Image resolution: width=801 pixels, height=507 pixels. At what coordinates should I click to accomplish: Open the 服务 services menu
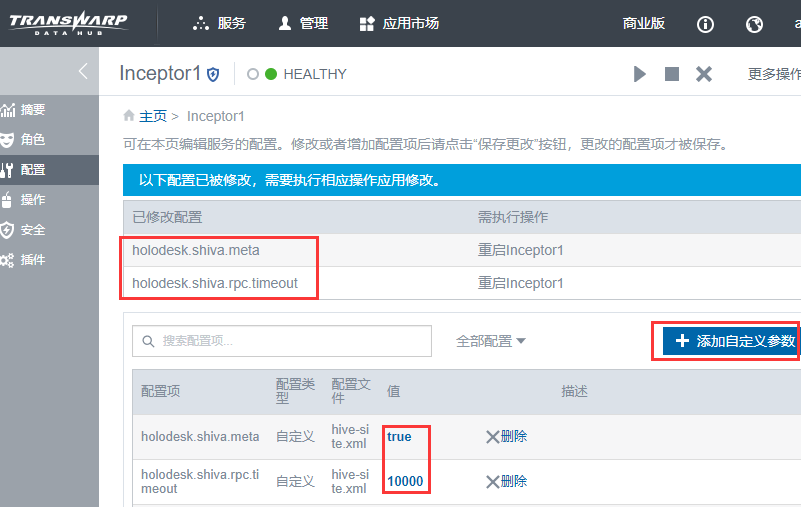tap(219, 23)
